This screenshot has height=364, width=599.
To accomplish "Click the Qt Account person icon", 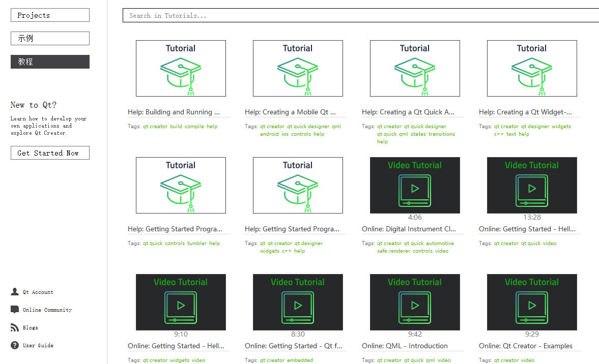I will 15,292.
